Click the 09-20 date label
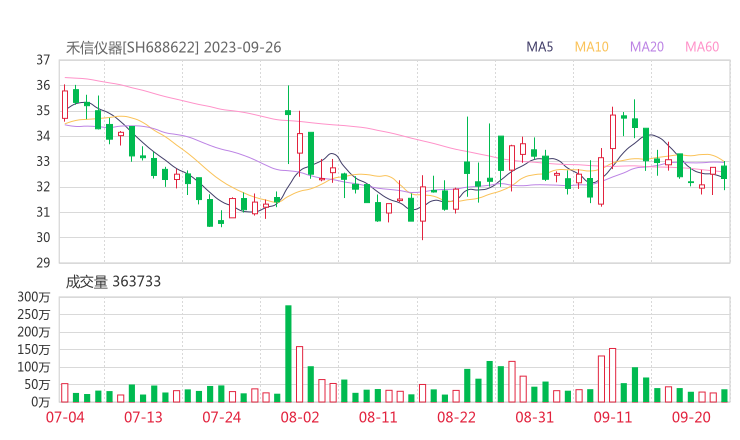The height and width of the screenshot is (440, 740). 691,417
